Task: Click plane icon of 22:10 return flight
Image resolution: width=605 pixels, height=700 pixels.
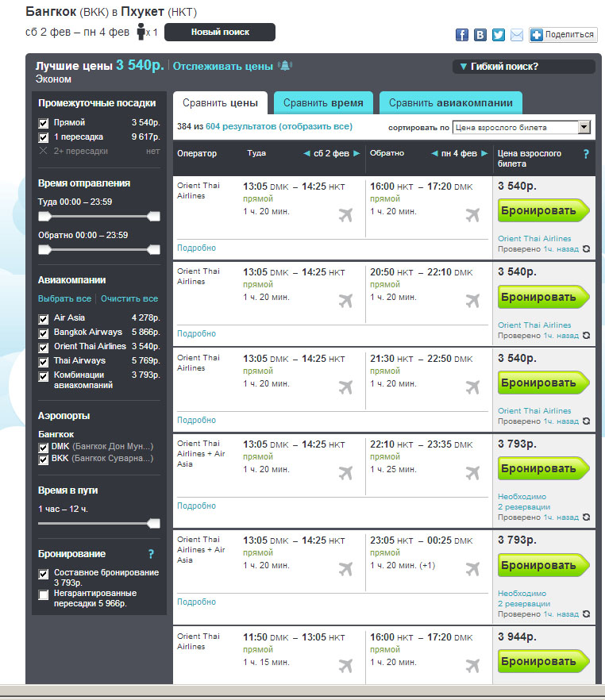Action: click(x=472, y=473)
